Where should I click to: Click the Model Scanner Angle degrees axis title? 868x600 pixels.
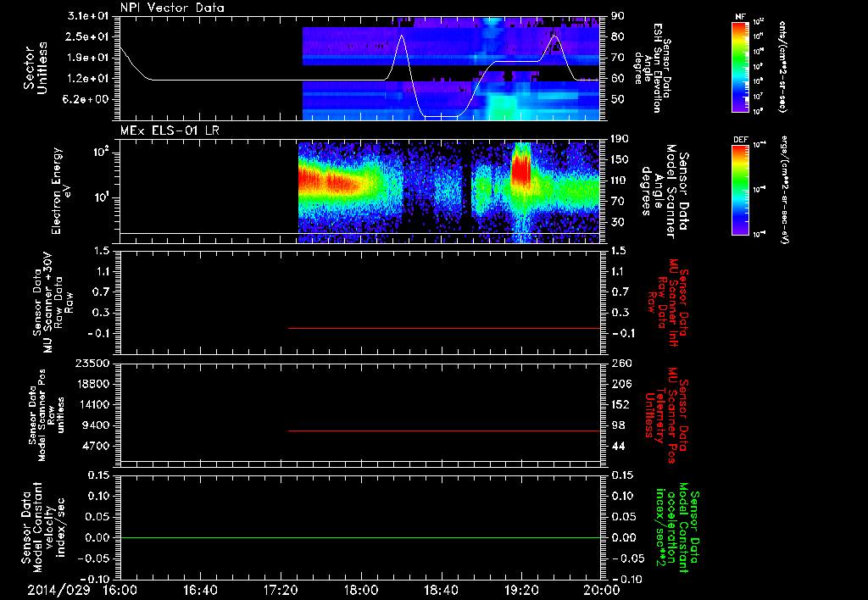pos(665,192)
